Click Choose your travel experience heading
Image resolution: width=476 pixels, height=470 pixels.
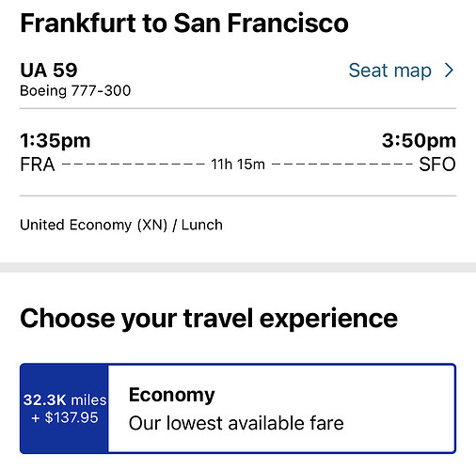pos(209,319)
